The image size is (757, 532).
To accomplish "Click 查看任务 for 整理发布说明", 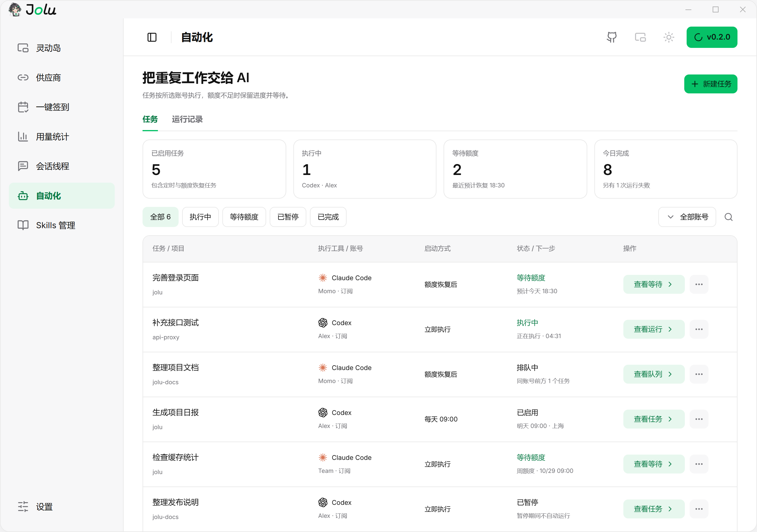I will pyautogui.click(x=654, y=509).
